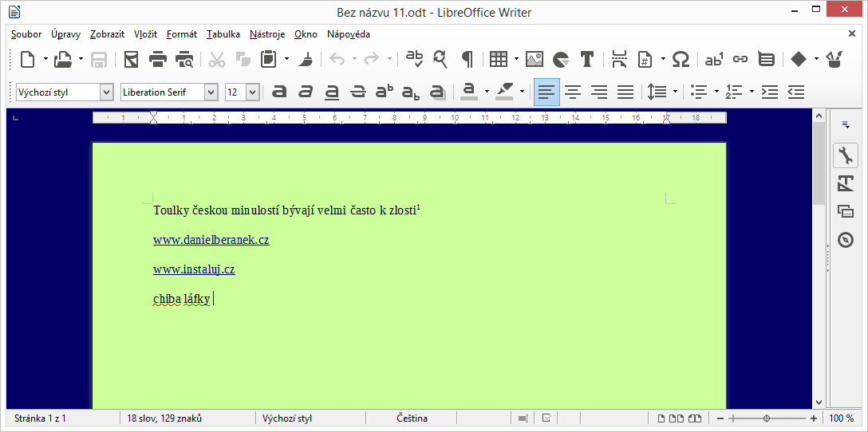The width and height of the screenshot is (868, 432).
Task: Insert a Text Box icon
Action: [x=587, y=59]
